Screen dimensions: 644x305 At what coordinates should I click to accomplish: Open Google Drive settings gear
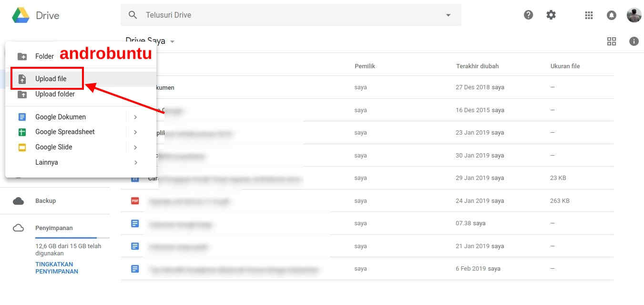[551, 15]
